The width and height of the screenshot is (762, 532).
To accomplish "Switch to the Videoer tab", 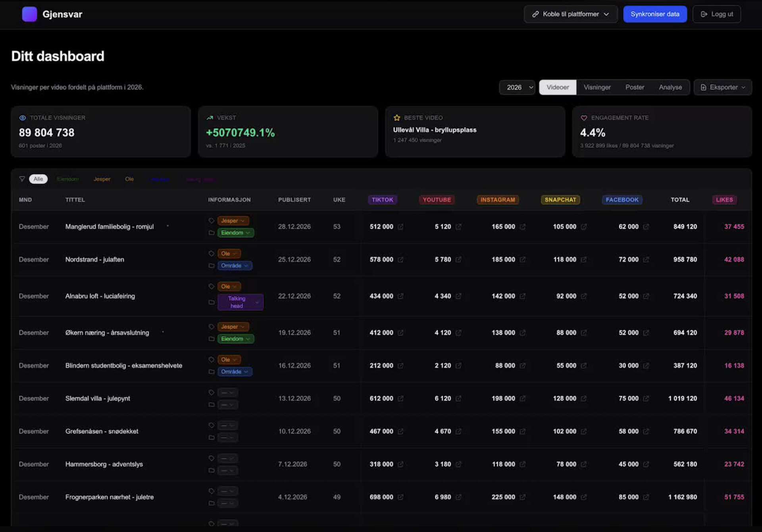I will pos(557,87).
